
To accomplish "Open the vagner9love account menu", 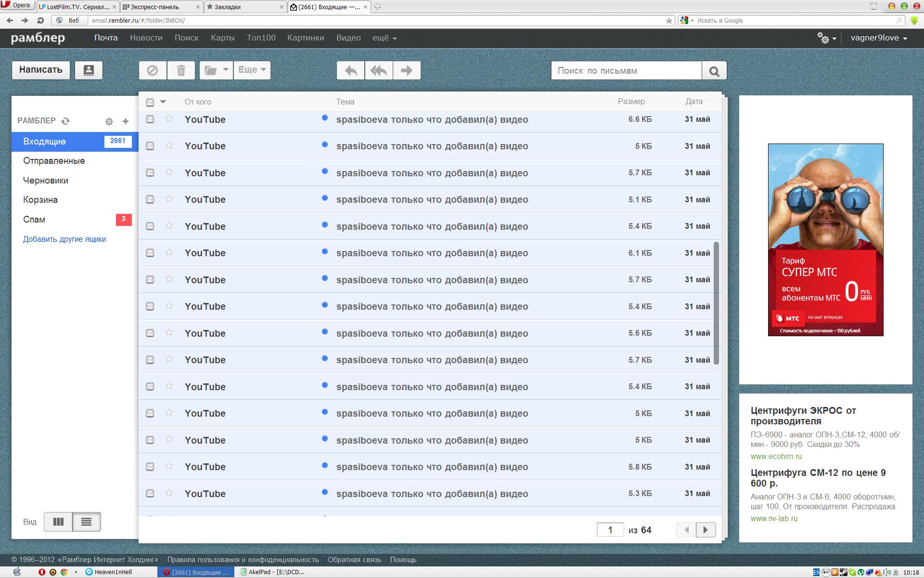I will click(878, 38).
